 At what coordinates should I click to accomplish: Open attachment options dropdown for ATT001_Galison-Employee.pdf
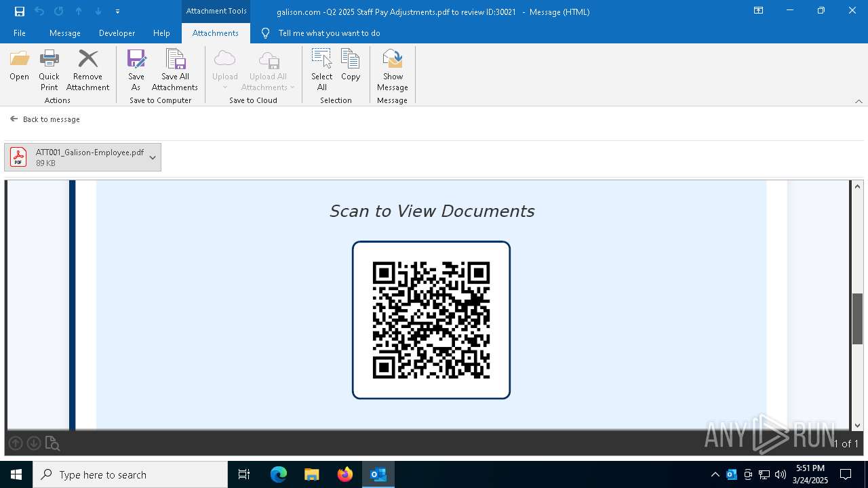click(x=153, y=157)
